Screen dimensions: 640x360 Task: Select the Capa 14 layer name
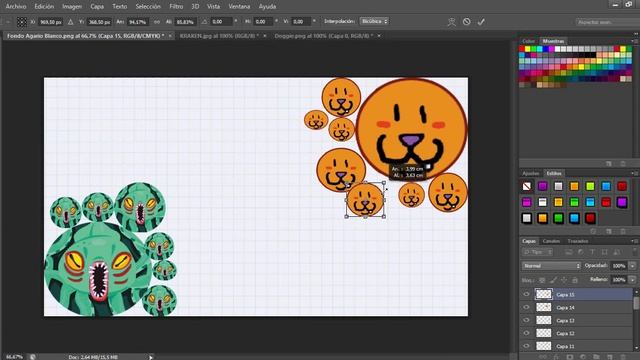pos(565,307)
